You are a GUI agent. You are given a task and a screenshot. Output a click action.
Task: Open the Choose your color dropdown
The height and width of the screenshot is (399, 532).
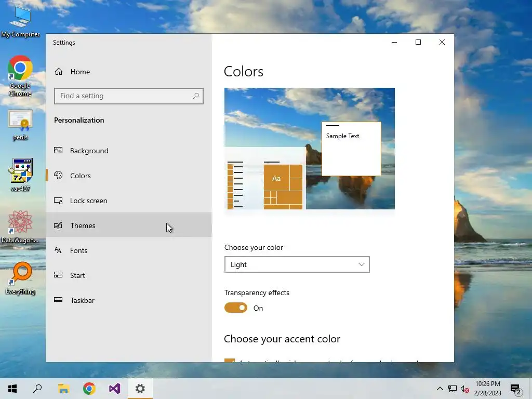pyautogui.click(x=297, y=264)
